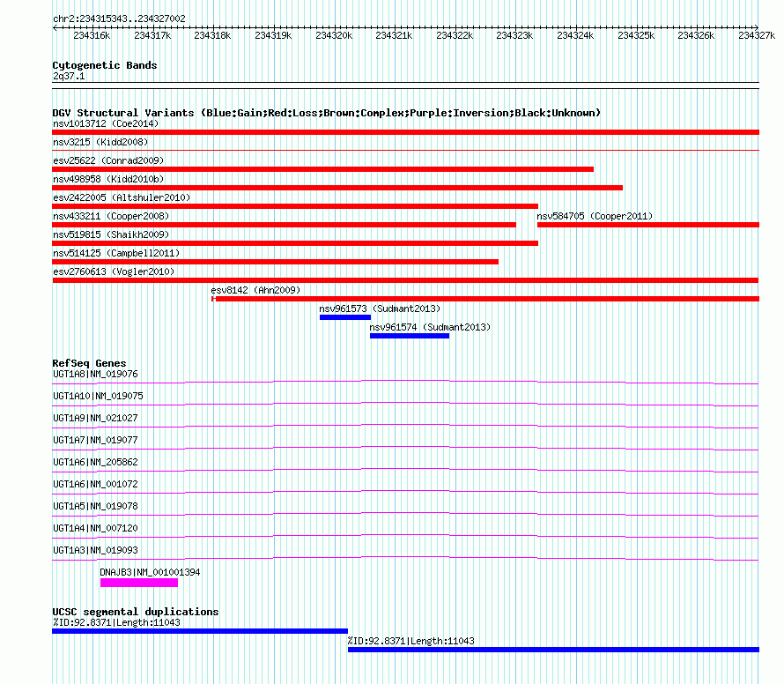Click the Cytogenetic Bands track title
Viewport: 784px width, 684px height.
pyautogui.click(x=105, y=65)
